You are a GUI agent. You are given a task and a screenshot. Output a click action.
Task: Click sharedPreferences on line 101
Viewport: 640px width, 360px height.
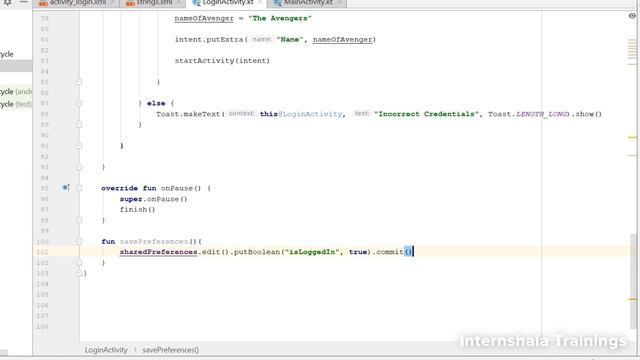[158, 252]
